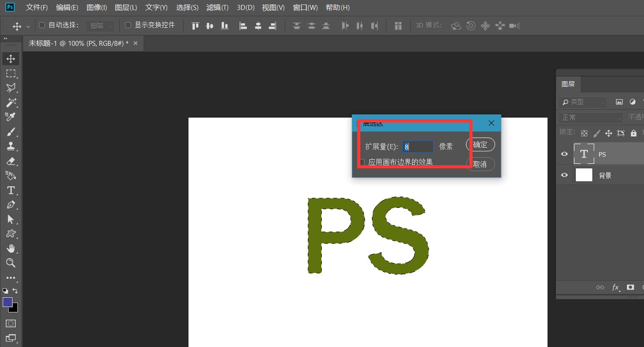644x347 pixels.
Task: Toggle Quick Mask mode
Action: 11,323
